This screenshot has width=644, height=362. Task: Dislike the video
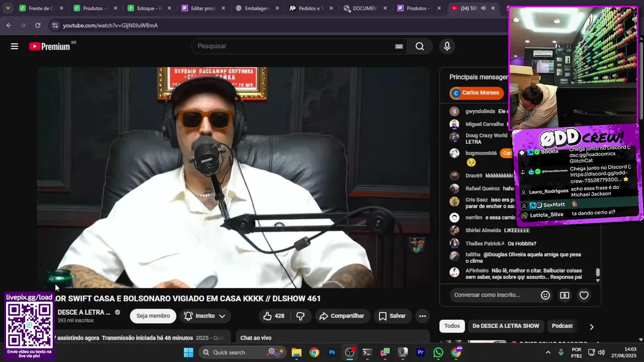pyautogui.click(x=300, y=316)
